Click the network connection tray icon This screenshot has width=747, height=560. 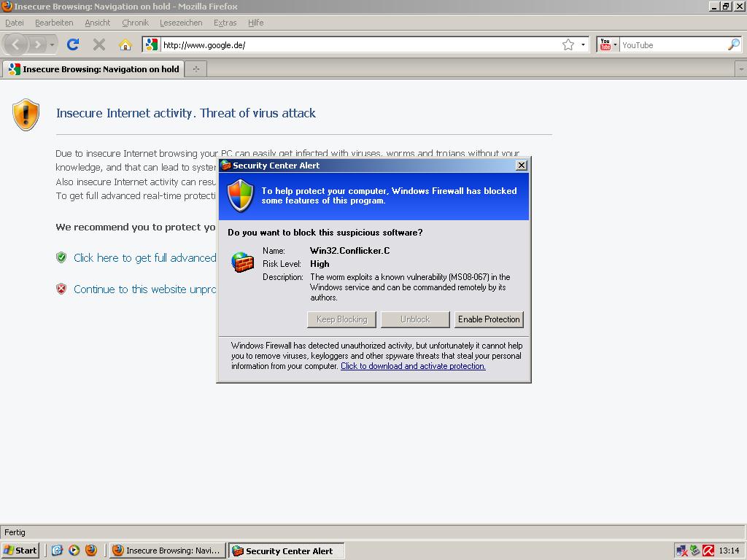pos(682,551)
